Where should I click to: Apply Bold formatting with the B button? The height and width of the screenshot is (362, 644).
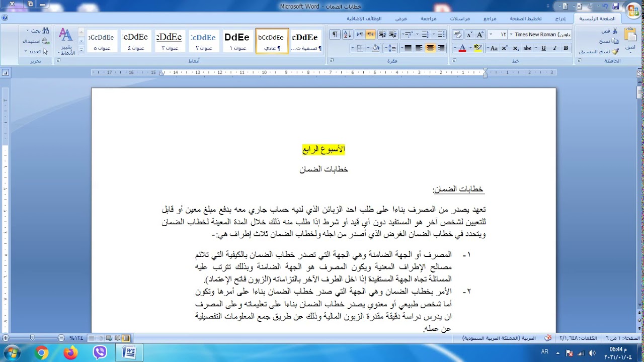[566, 48]
